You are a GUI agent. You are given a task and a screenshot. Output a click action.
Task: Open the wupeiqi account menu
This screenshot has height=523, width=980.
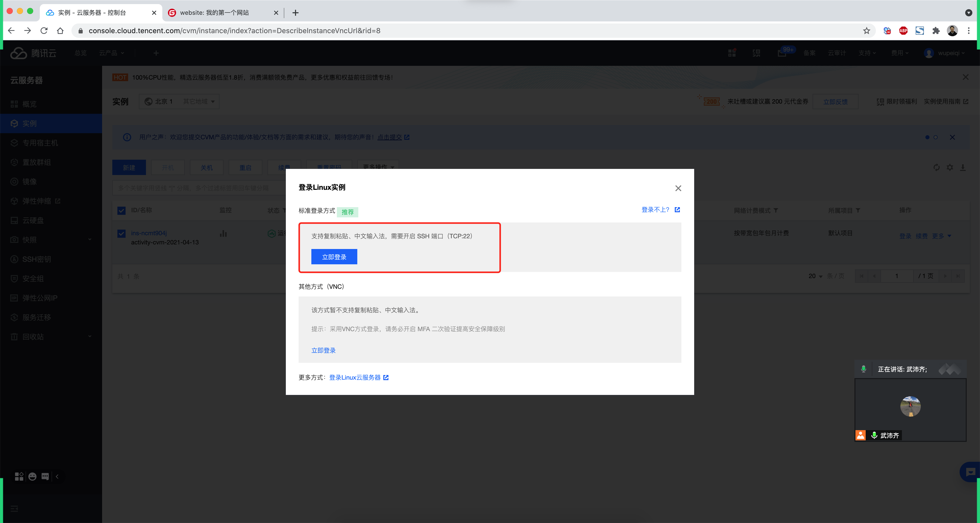click(944, 53)
